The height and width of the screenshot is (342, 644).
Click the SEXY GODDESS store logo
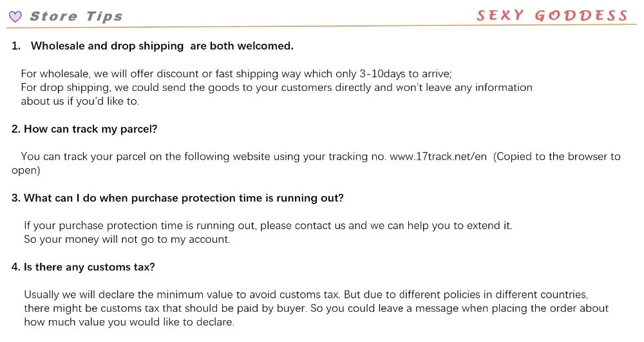click(552, 15)
